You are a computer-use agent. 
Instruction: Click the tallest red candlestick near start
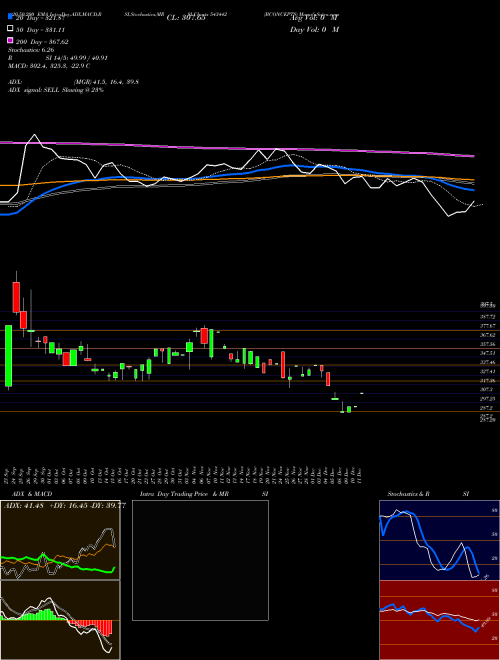point(16,297)
